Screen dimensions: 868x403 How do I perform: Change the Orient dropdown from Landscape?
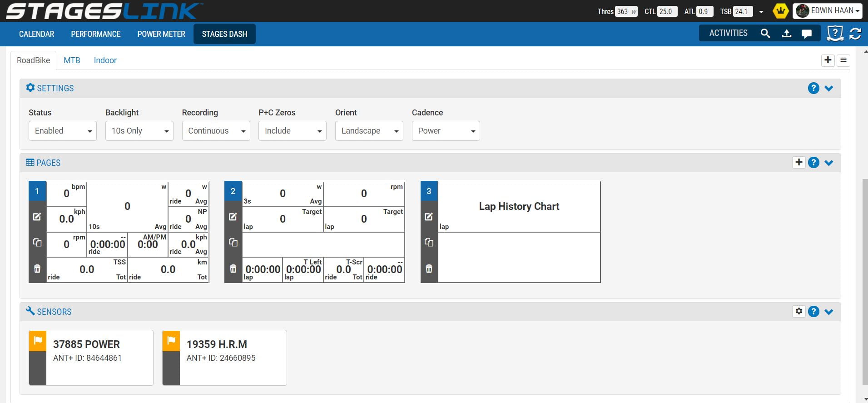coord(369,131)
